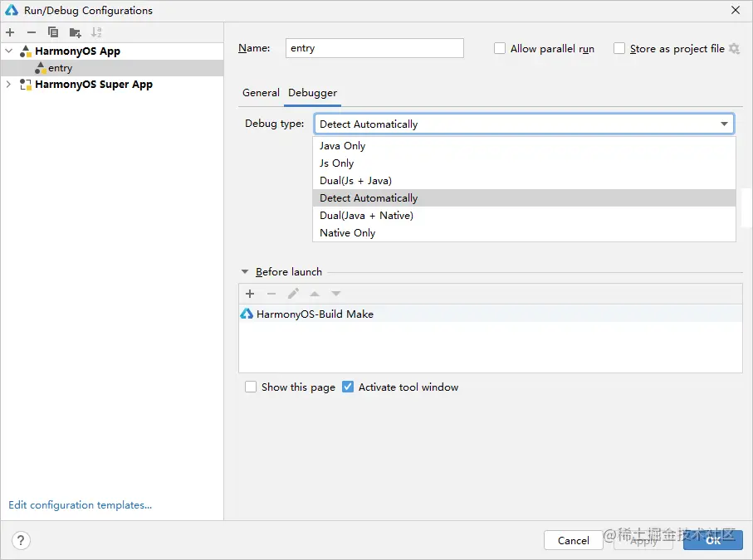Remove the selected Before launch task
This screenshot has height=560, width=753.
[271, 294]
